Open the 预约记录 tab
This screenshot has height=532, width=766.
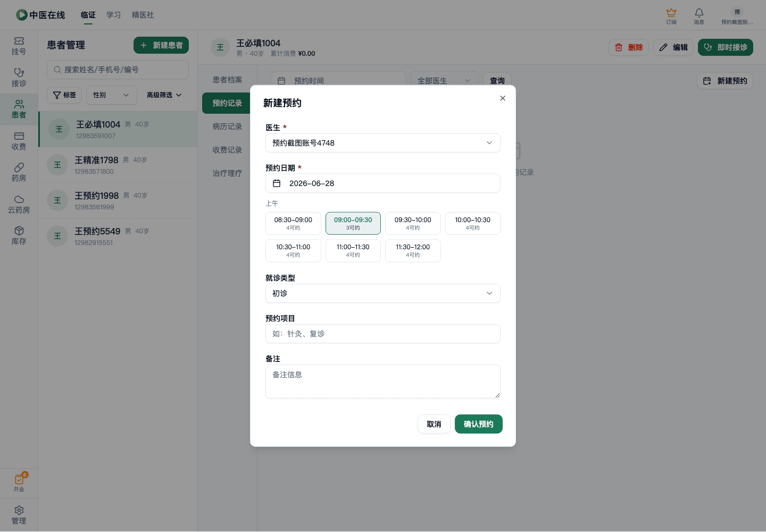click(x=227, y=103)
